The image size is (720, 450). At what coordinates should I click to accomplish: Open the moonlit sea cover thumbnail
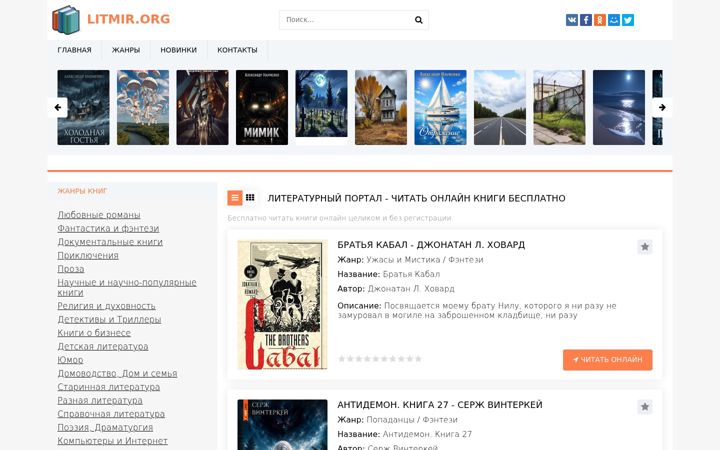pos(619,107)
